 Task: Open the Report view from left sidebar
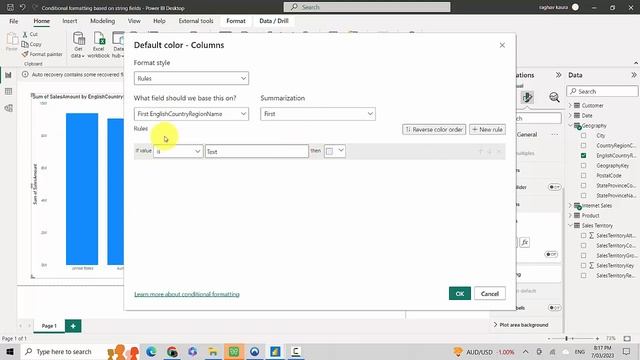8,75
